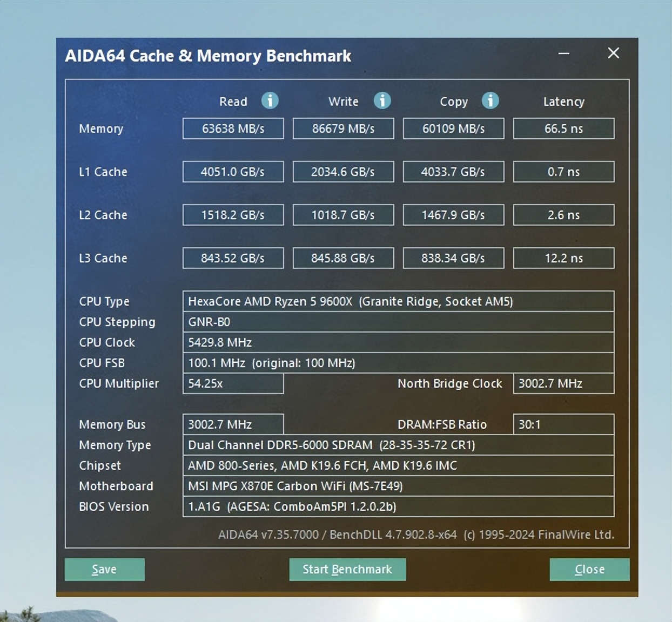This screenshot has height=622, width=672.
Task: Click the L3 Cache latency 12.2 ns
Action: click(563, 258)
